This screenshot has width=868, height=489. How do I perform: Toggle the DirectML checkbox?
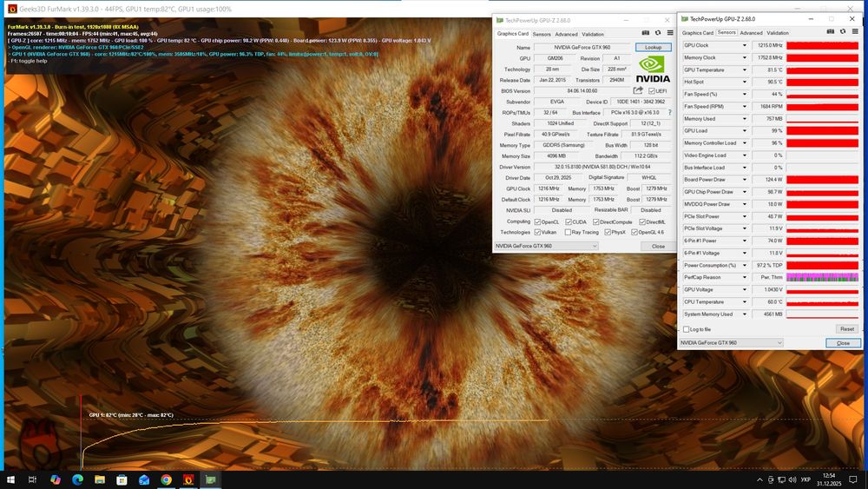click(642, 221)
